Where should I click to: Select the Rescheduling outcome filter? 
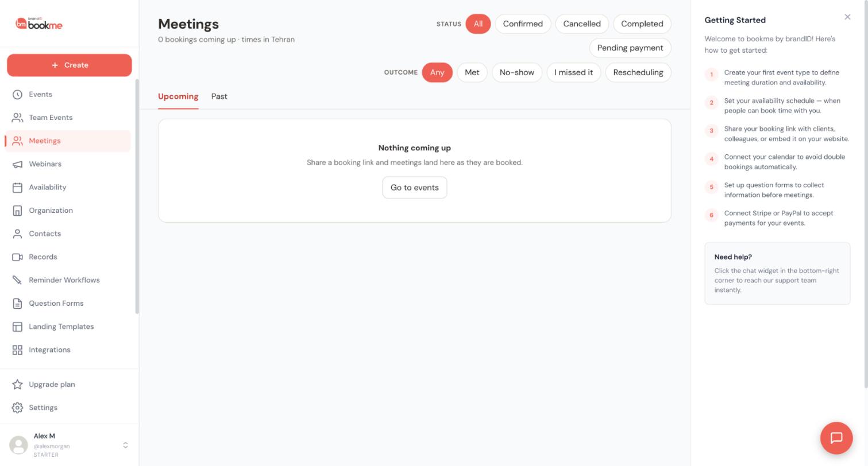[638, 72]
